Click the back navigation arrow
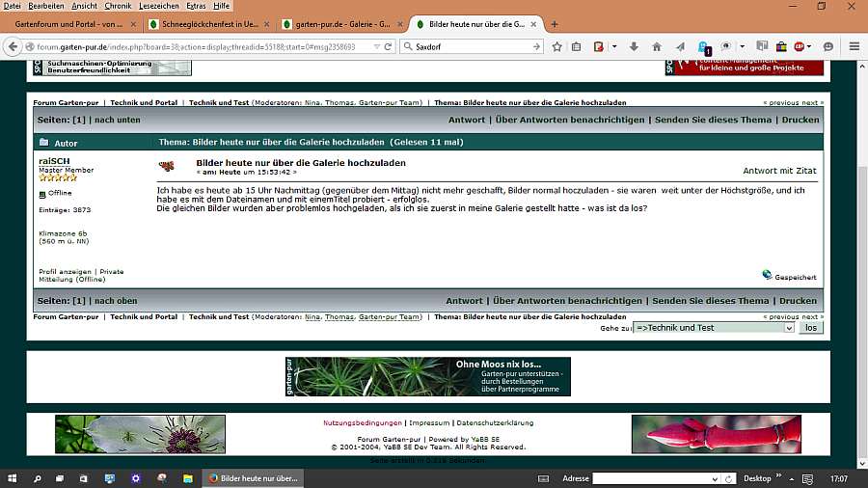The width and height of the screenshot is (868, 488). pos(13,46)
